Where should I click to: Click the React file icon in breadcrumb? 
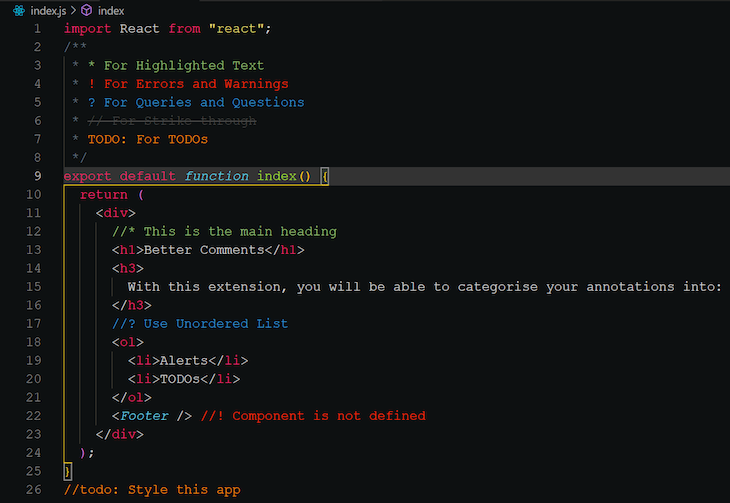[x=19, y=10]
